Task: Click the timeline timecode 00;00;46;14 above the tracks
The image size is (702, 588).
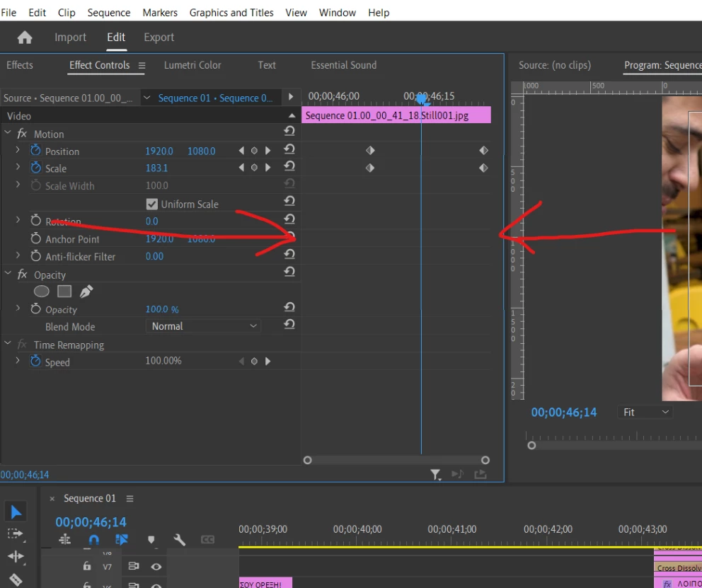Action: click(x=91, y=522)
